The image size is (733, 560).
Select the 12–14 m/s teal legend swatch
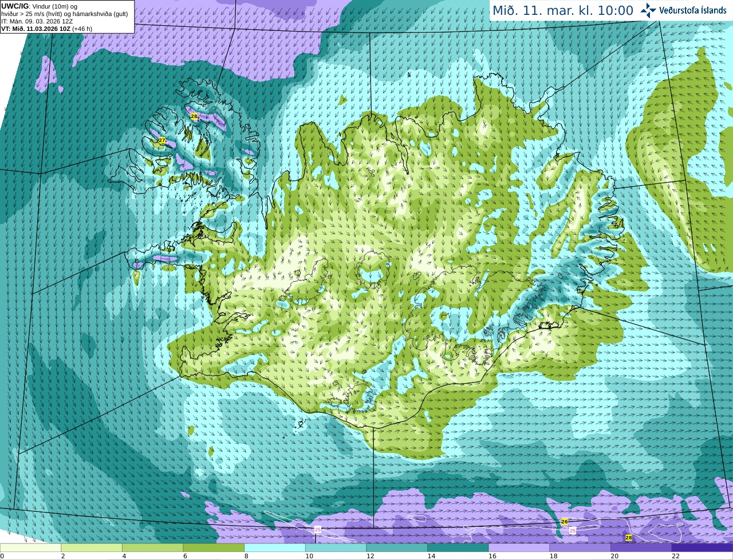[x=397, y=547]
